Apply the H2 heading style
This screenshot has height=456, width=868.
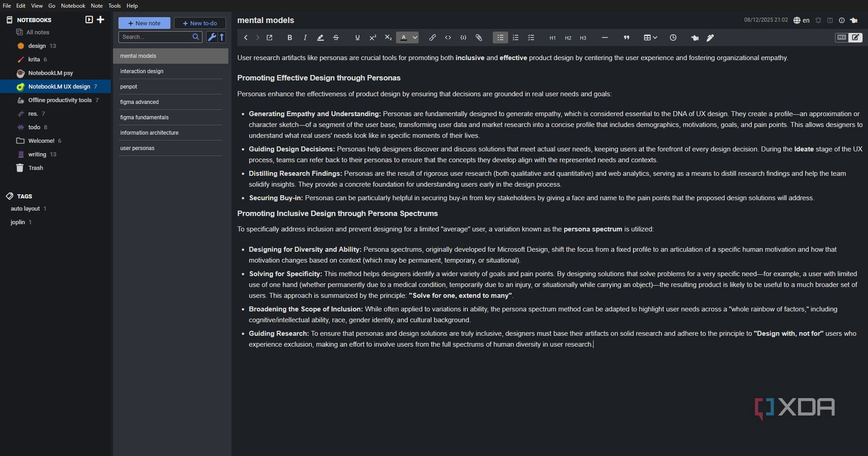[568, 38]
